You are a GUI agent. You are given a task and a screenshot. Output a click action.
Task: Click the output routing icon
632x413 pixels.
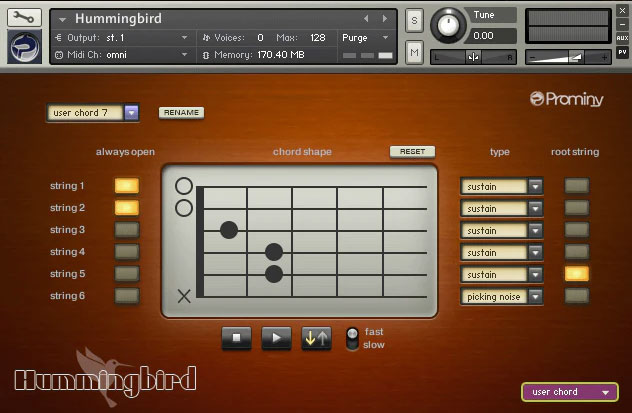(x=59, y=37)
